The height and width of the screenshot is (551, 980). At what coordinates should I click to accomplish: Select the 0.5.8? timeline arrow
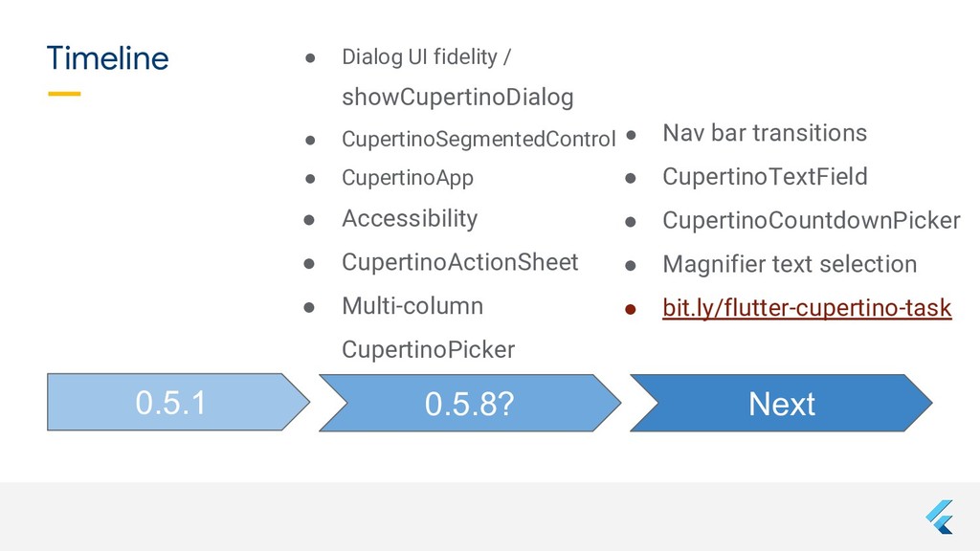click(x=469, y=405)
